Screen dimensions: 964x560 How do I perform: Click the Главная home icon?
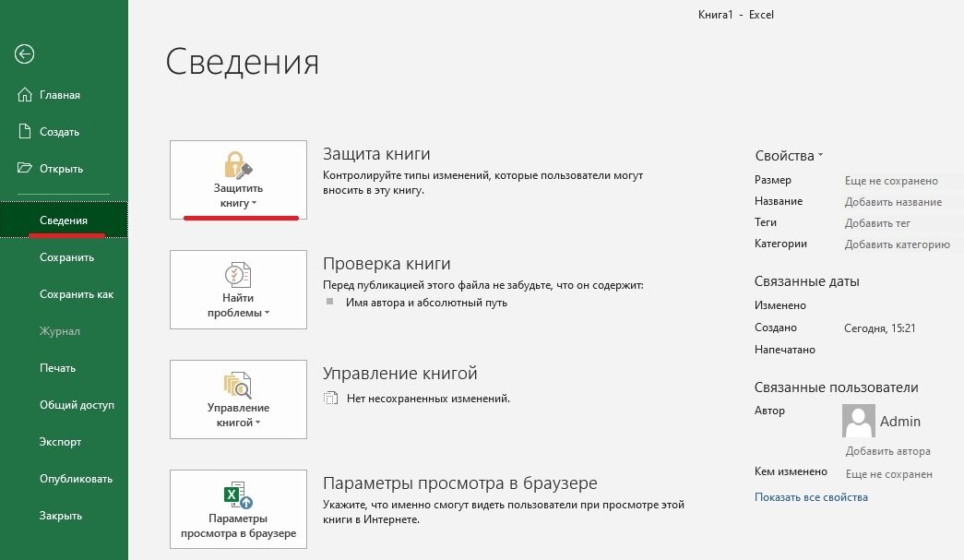(25, 95)
